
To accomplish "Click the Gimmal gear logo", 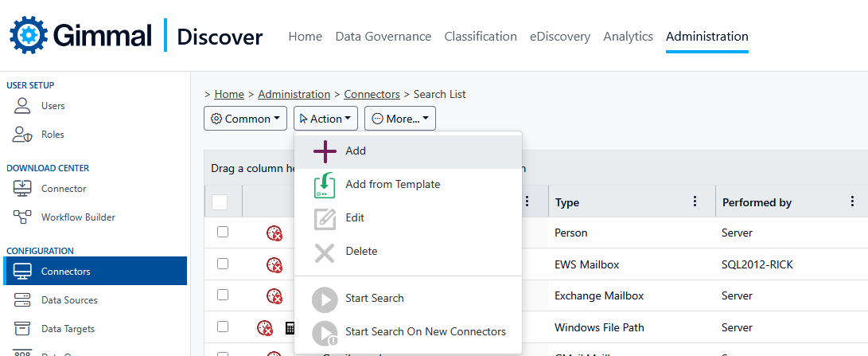I will [29, 35].
